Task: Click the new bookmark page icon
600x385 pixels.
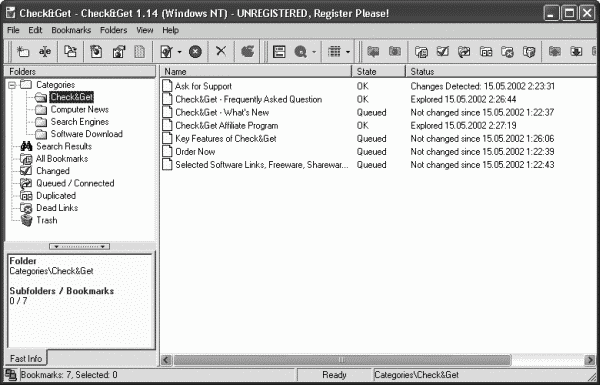Action: [96, 52]
